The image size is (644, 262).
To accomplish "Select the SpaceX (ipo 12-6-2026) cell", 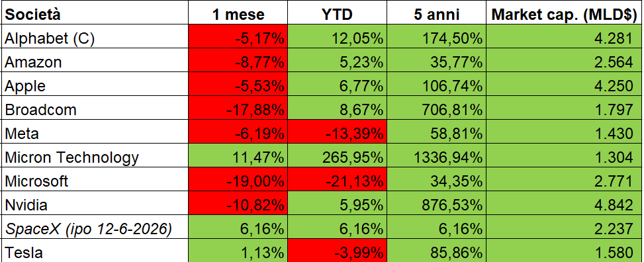I will [95, 229].
